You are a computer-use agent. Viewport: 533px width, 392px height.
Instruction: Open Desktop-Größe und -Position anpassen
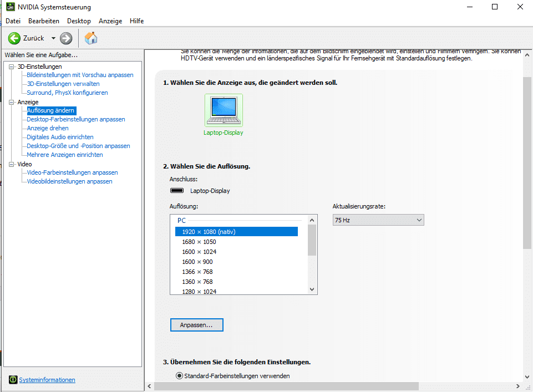(79, 146)
